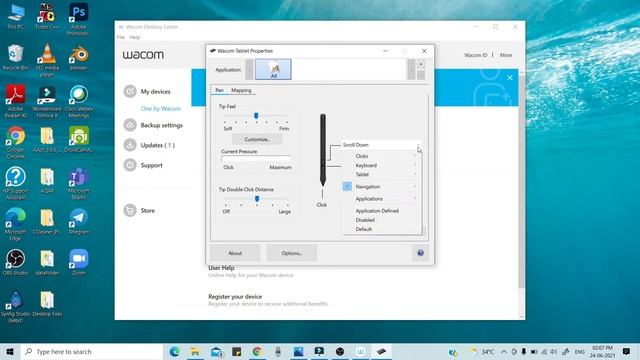The width and height of the screenshot is (640, 360).
Task: Open Help menu in Wacom Desktop Center
Action: (134, 37)
